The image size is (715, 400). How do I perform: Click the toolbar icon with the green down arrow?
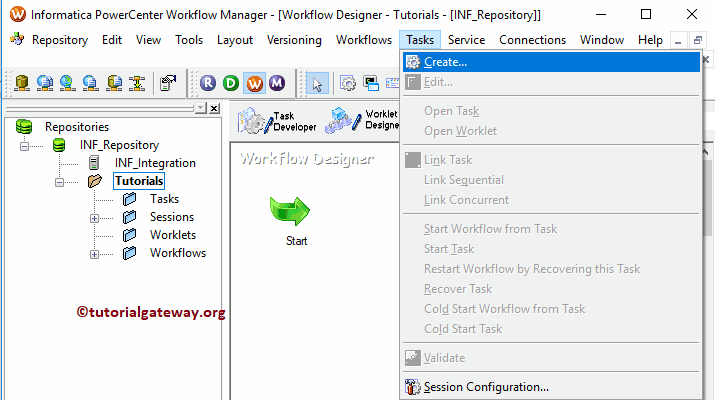pos(137,83)
